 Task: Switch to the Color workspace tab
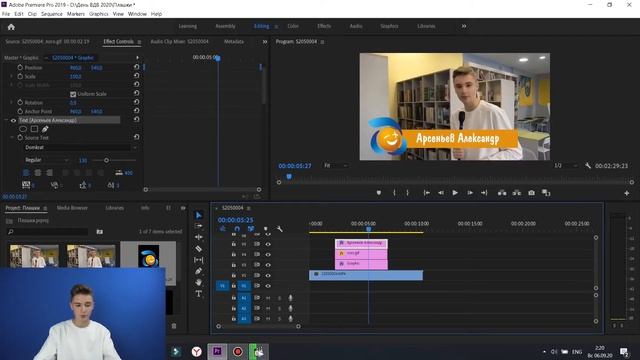[x=293, y=26]
